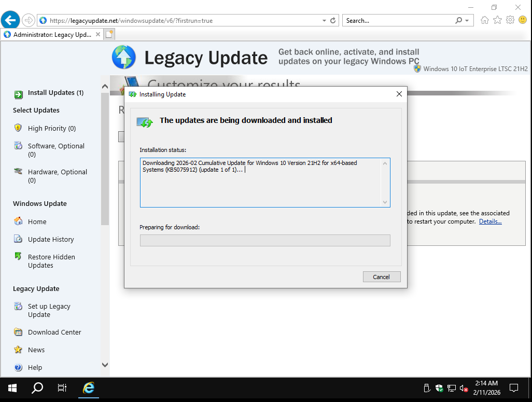Open the Windows Start button
This screenshot has width=532, height=402.
(12, 388)
